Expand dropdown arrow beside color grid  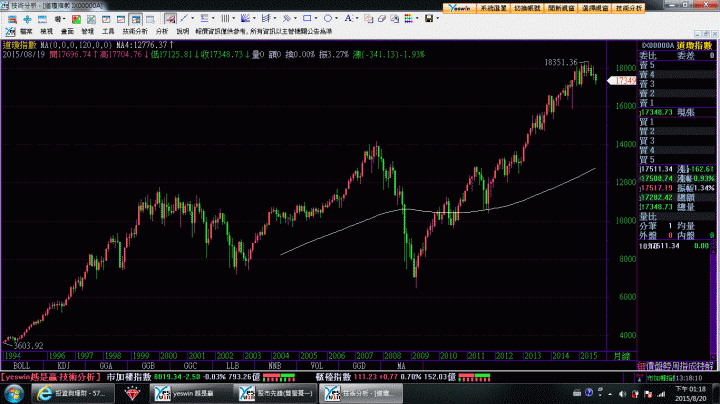click(x=417, y=18)
